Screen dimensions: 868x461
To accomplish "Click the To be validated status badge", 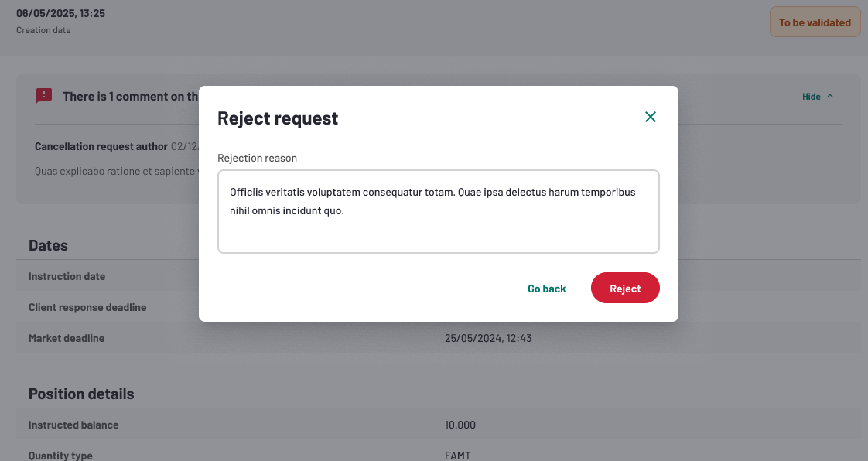I will [x=815, y=22].
